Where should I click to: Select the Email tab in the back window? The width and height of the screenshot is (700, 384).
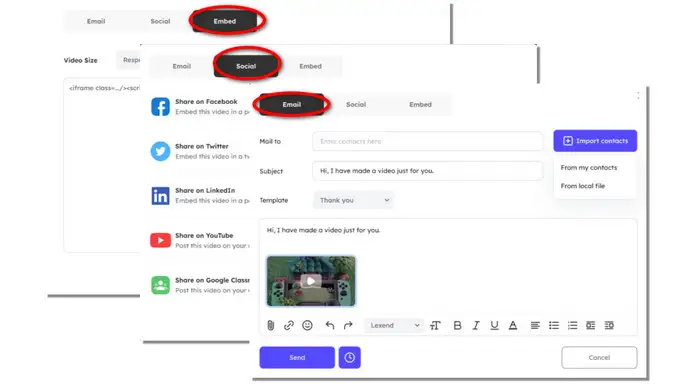(96, 21)
